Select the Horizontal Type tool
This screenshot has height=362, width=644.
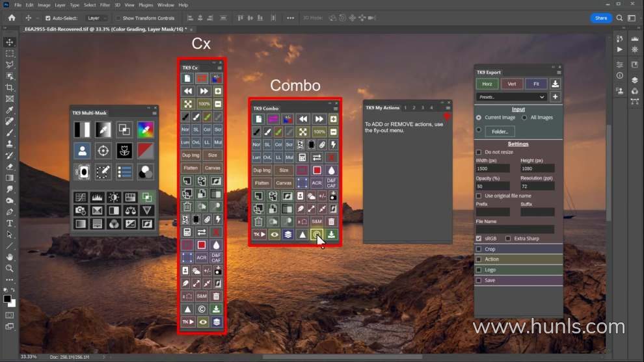10,224
